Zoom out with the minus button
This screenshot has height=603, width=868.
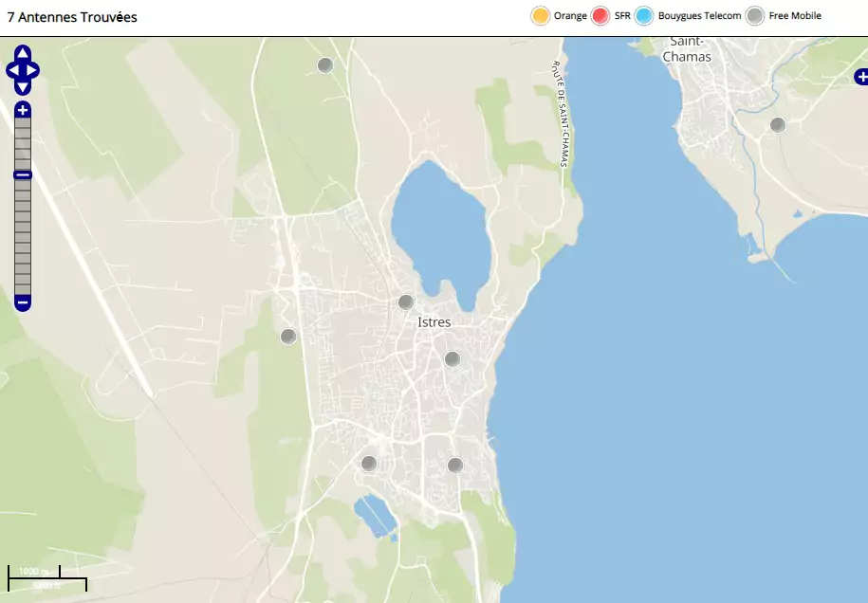point(23,303)
